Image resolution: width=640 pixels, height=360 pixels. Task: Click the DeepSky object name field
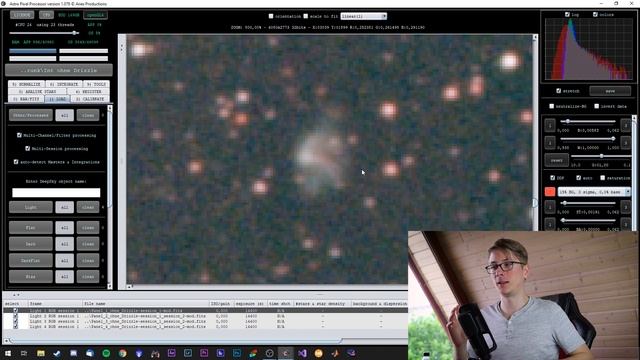tap(56, 193)
